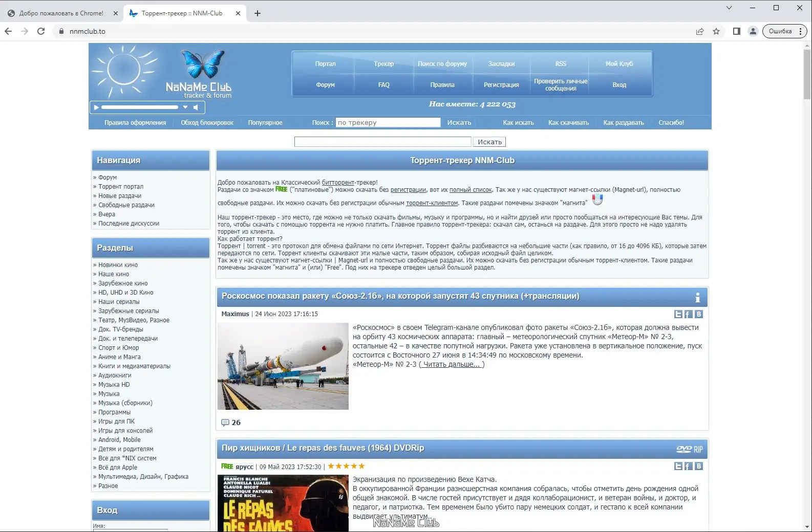The image size is (812, 532).
Task: Open the rocket photo thumbnail
Action: (283, 366)
